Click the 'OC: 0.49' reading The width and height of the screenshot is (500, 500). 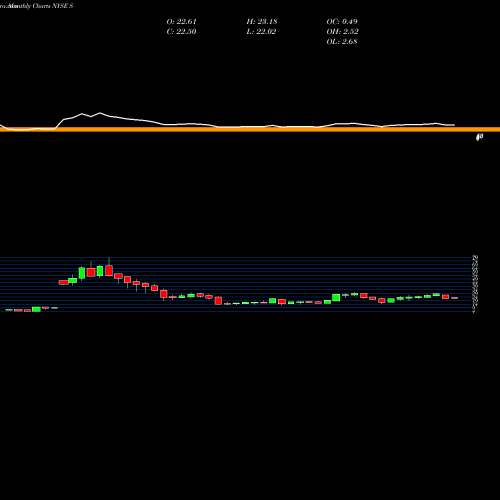342,21
